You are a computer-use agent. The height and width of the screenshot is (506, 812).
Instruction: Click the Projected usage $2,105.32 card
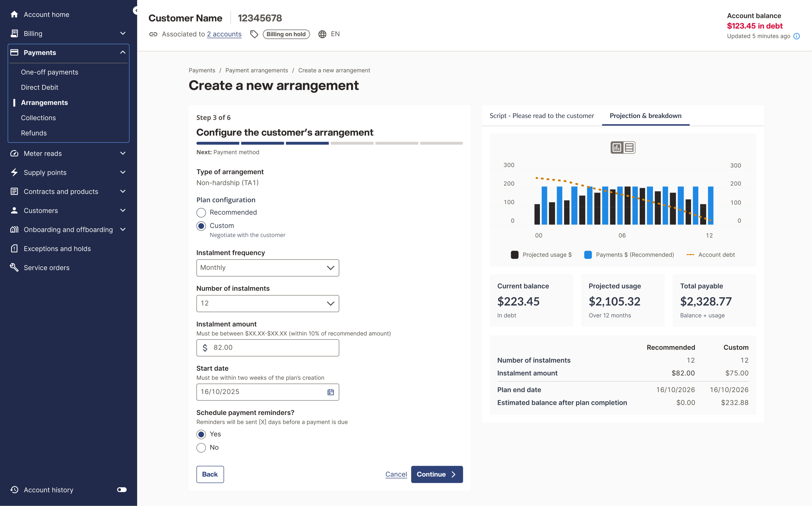click(x=623, y=300)
